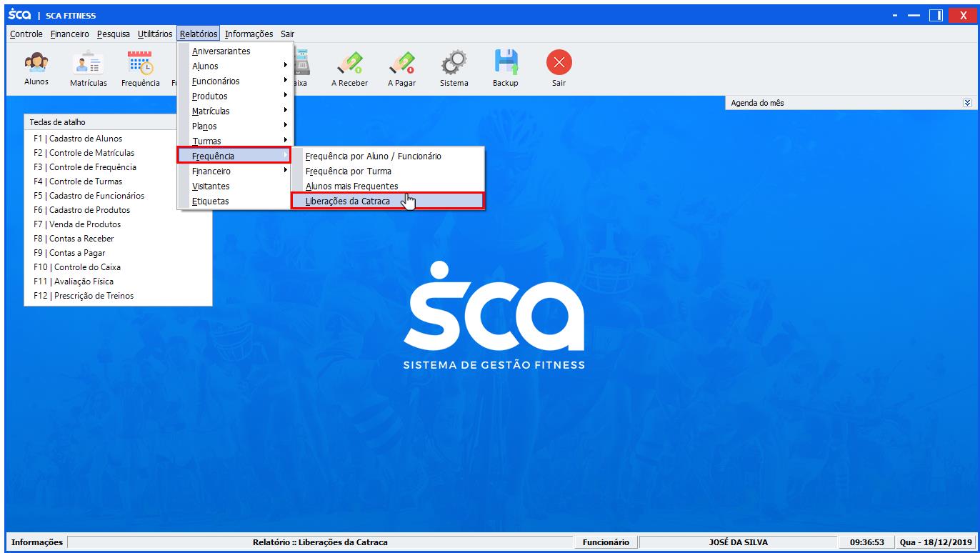The image size is (980, 553).
Task: Click the 09:36:53 clock in status bar
Action: tap(867, 542)
